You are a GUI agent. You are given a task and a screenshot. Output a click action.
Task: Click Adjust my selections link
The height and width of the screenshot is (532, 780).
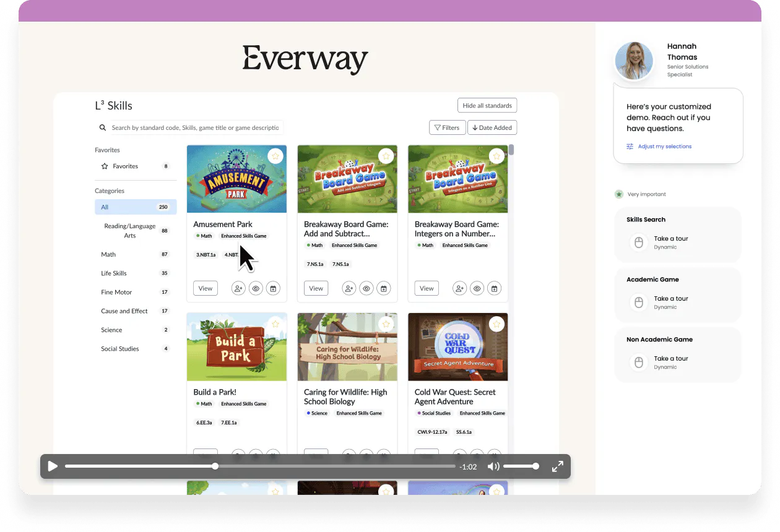click(665, 147)
